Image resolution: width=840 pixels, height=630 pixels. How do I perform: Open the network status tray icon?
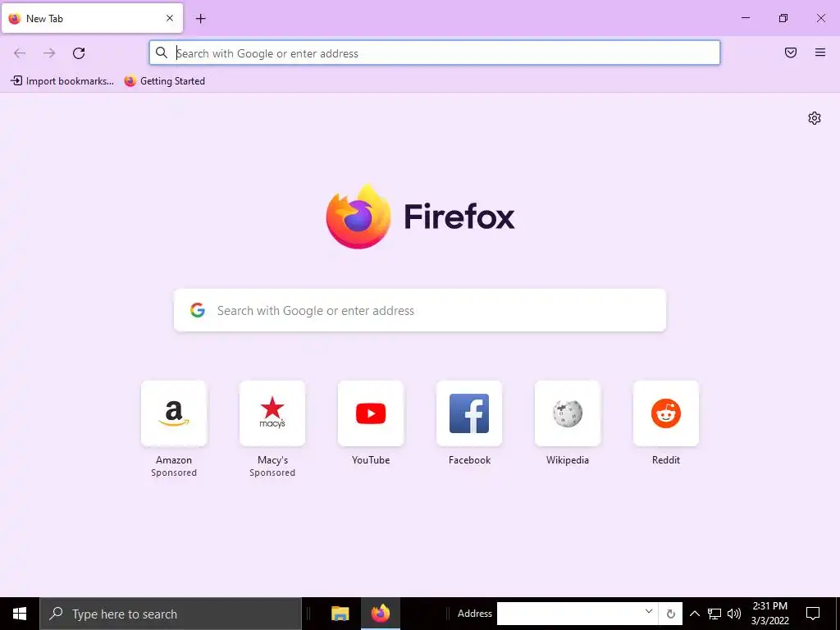(714, 614)
